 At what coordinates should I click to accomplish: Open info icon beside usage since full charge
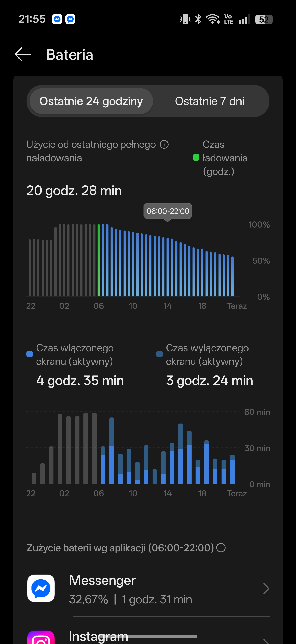pyautogui.click(x=164, y=145)
